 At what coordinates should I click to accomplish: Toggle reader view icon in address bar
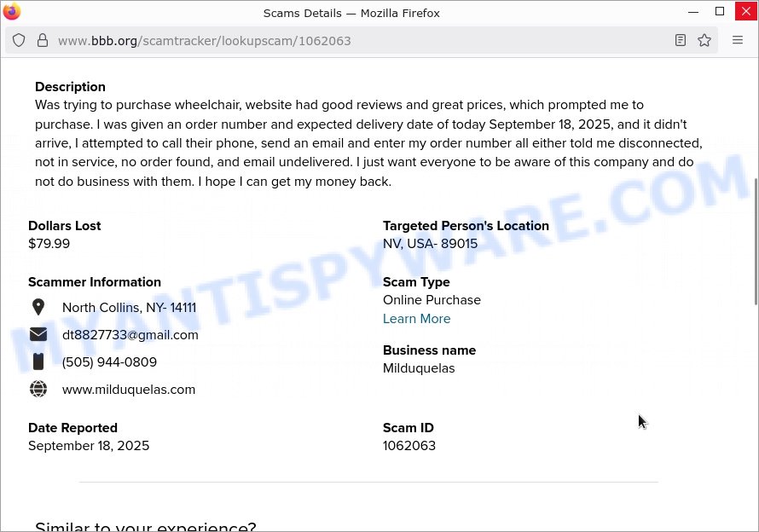[681, 40]
